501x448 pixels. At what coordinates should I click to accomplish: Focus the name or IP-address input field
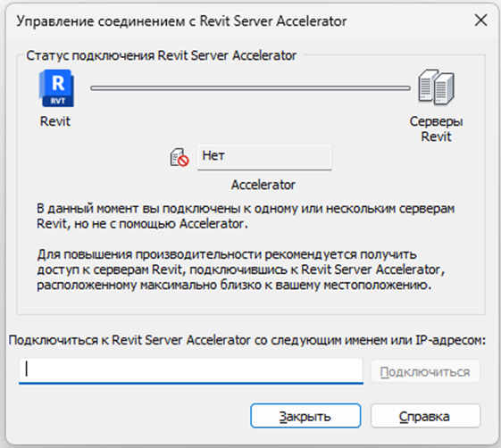[191, 370]
